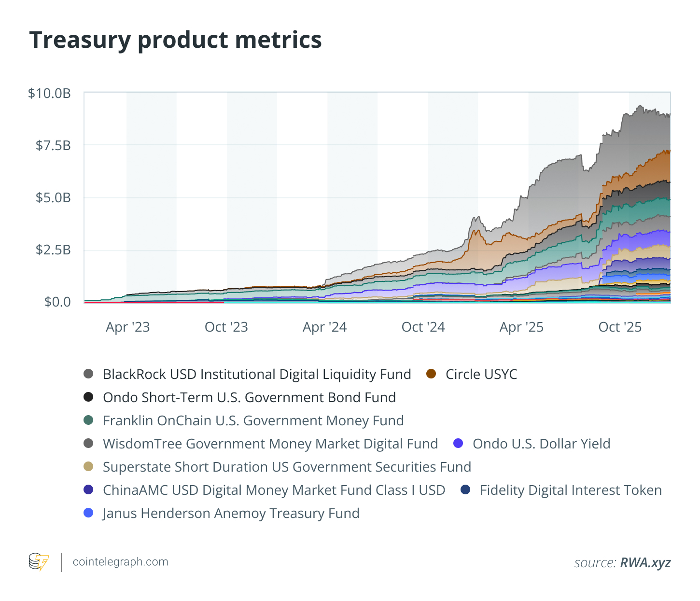
Task: Toggle the Fidelity Digital Interest Token series
Action: [571, 490]
